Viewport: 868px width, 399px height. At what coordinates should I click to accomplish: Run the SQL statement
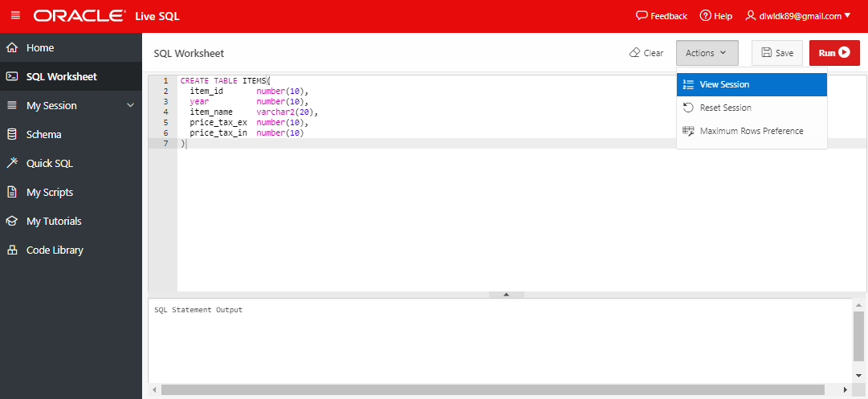click(834, 53)
